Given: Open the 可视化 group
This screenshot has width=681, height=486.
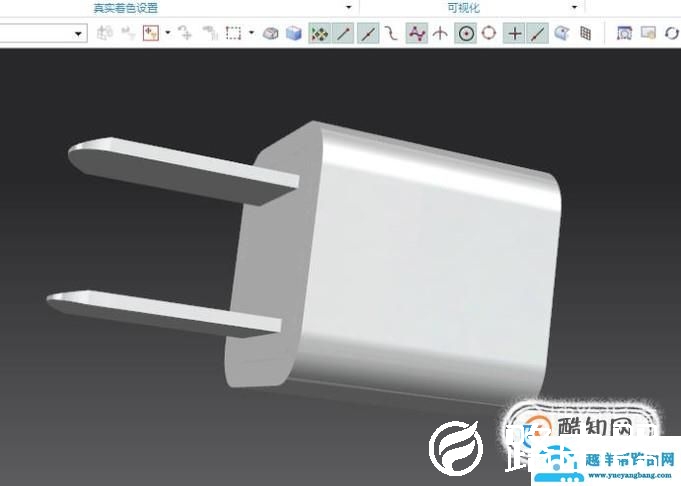Looking at the screenshot, I should tap(463, 7).
